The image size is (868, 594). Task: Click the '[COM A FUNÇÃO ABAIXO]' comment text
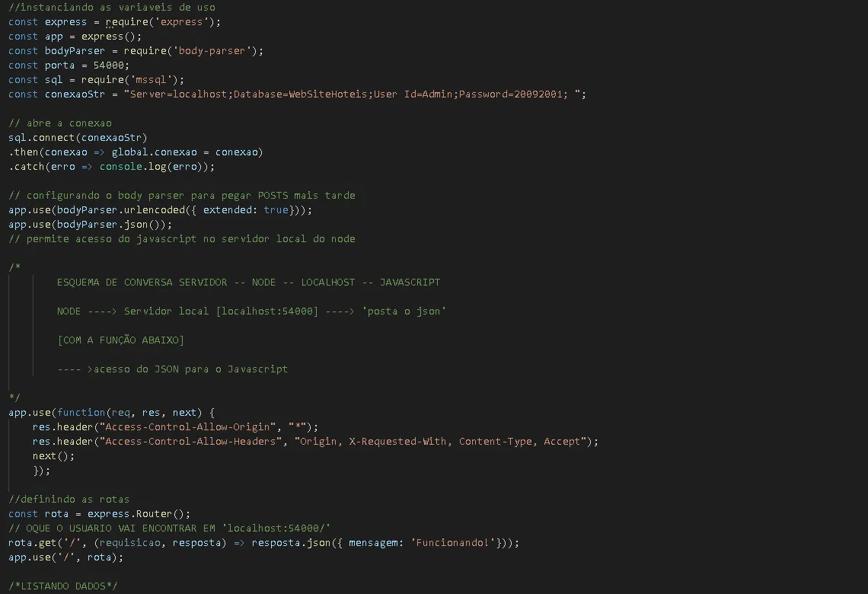pyautogui.click(x=120, y=340)
